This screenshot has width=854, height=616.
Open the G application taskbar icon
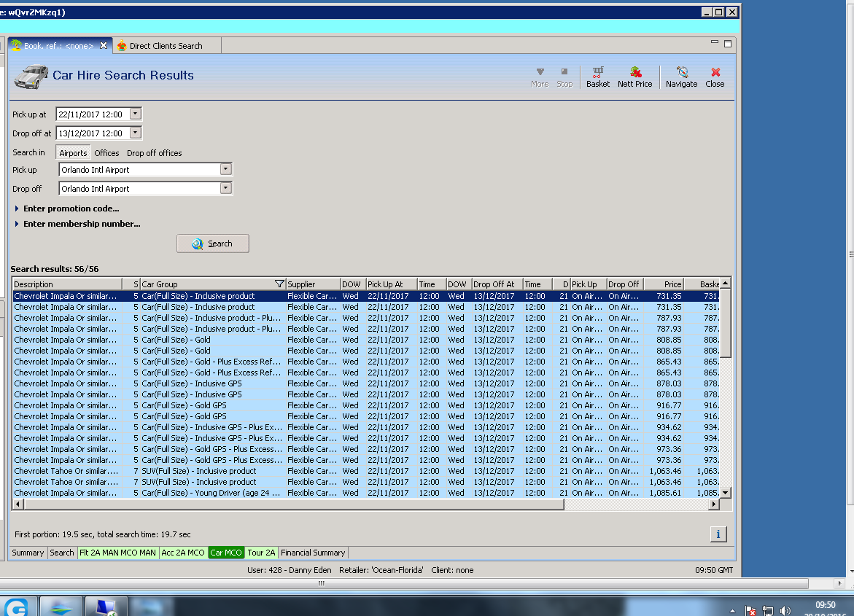click(x=18, y=607)
